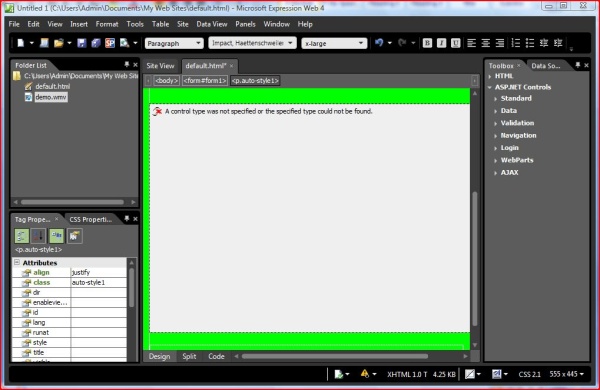
Task: Select the form#form1 tag breadcrumb
Action: [205, 81]
